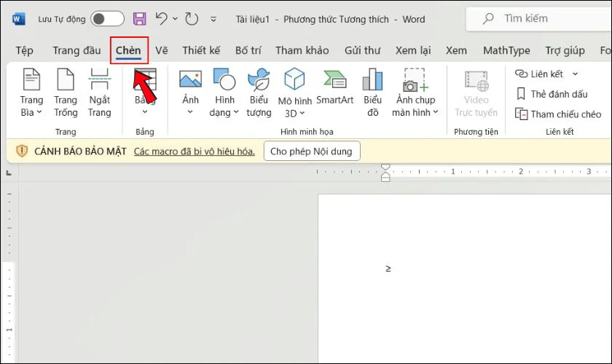Click the Tìm kiếm search box
Viewport: 612px width, 364px height.
pos(538,18)
